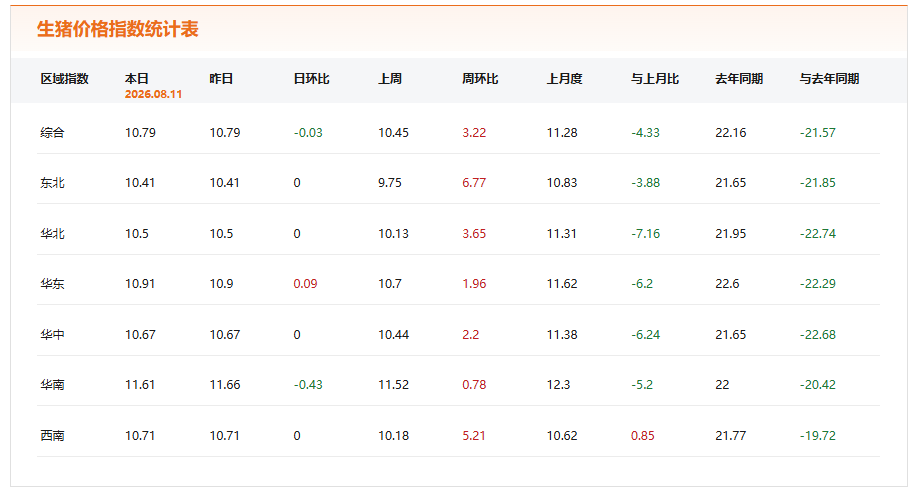Image resolution: width=914 pixels, height=495 pixels.
Task: Click the 华中 row label
Action: click(x=52, y=334)
